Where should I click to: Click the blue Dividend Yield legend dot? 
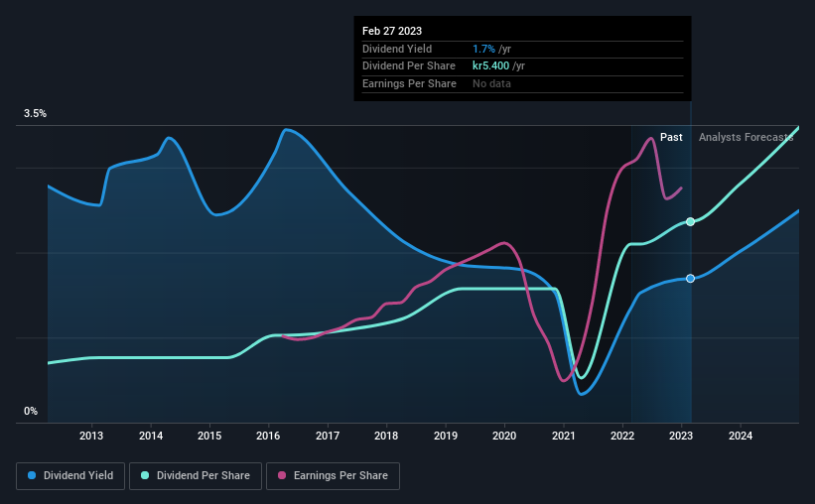point(32,475)
